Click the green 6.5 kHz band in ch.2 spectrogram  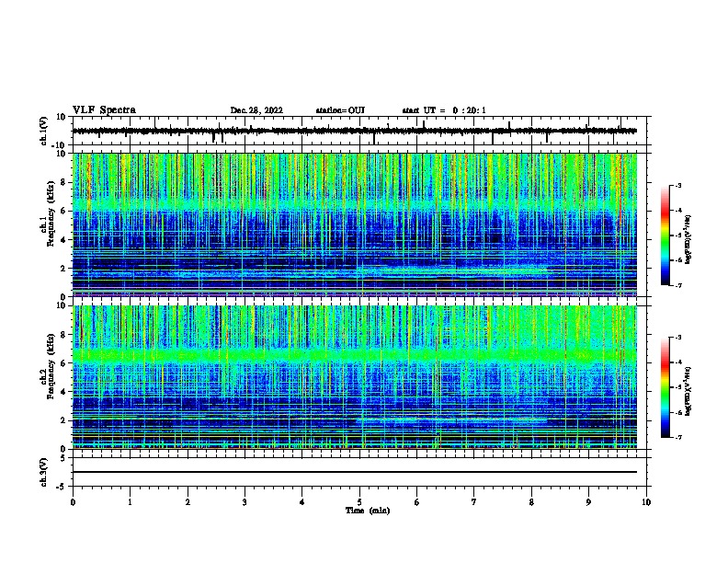click(x=355, y=356)
